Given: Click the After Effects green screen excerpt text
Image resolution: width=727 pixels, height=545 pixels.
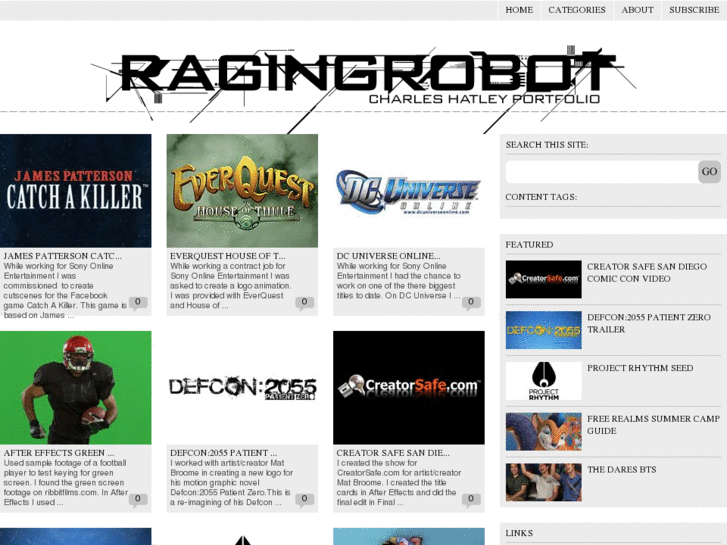Looking at the screenshot, I should [65, 482].
